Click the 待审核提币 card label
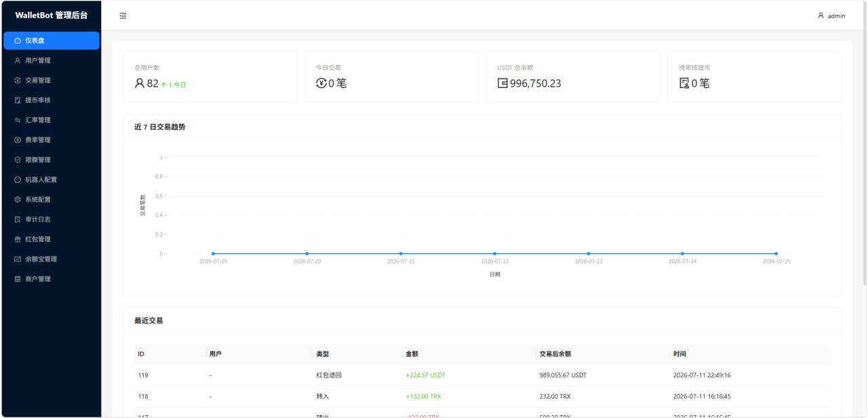Image resolution: width=868 pixels, height=418 pixels. click(x=694, y=68)
